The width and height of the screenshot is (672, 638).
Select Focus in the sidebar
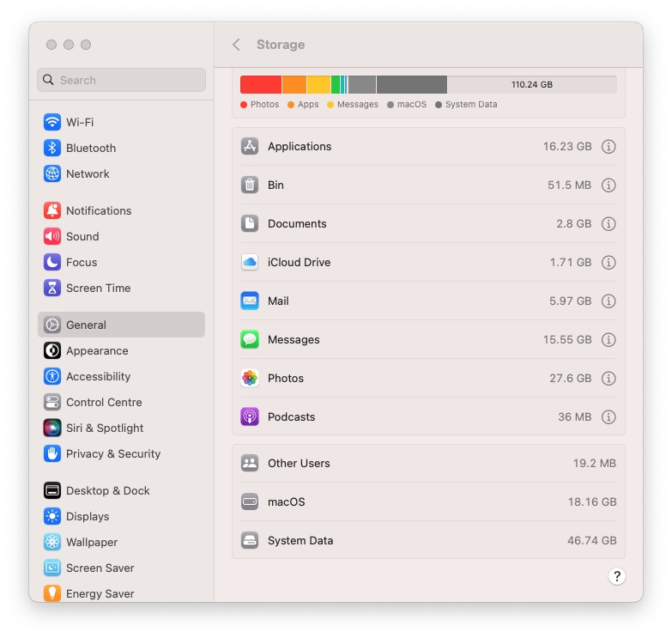[121, 262]
